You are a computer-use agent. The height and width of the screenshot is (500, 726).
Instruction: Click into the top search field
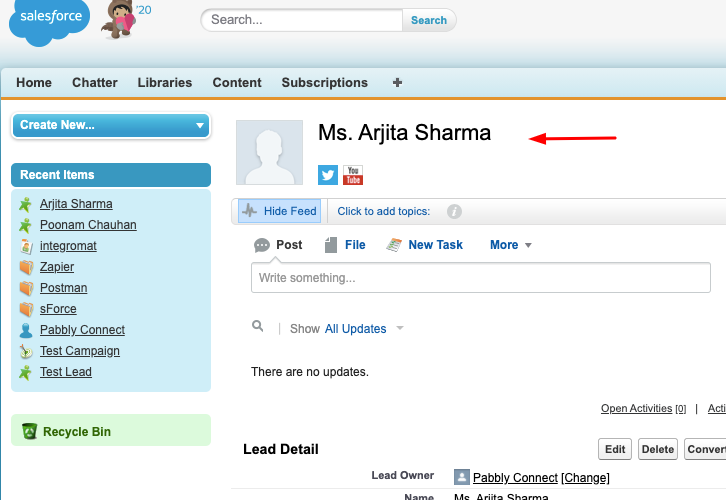pos(302,20)
